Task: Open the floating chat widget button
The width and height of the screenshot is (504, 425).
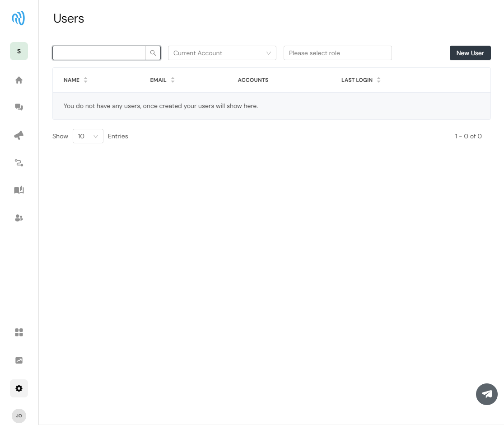Action: point(487,394)
